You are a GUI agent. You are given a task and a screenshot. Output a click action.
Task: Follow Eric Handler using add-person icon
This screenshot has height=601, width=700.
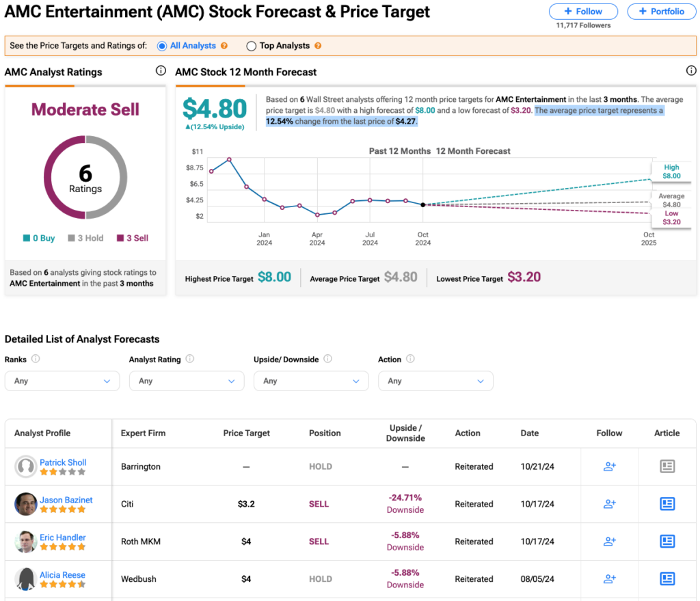[x=609, y=542]
